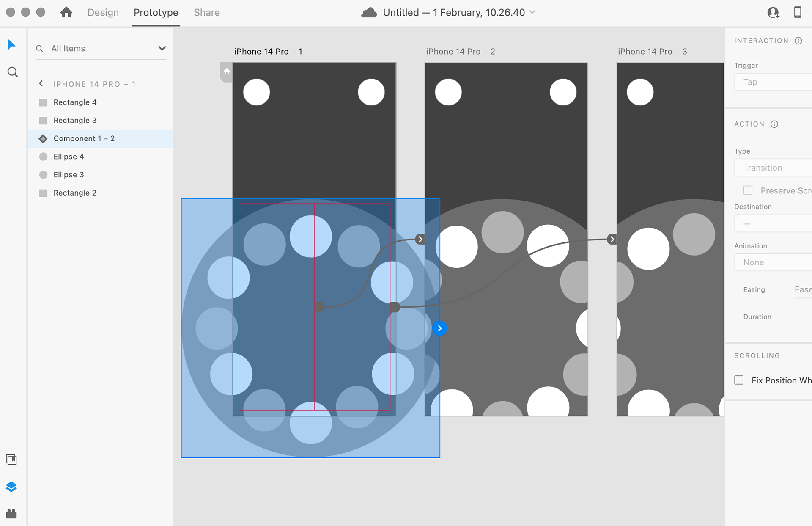Click the Duration label
The height and width of the screenshot is (526, 812).
(x=757, y=317)
